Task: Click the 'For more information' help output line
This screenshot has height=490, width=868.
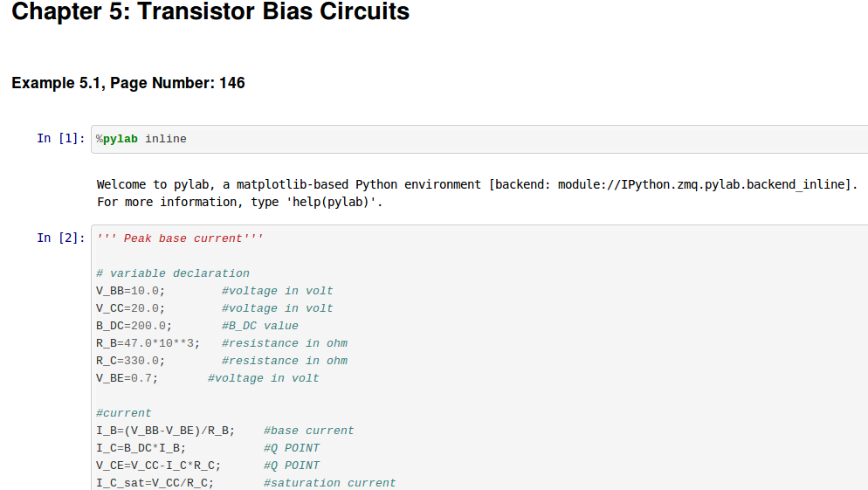Action: pos(239,202)
